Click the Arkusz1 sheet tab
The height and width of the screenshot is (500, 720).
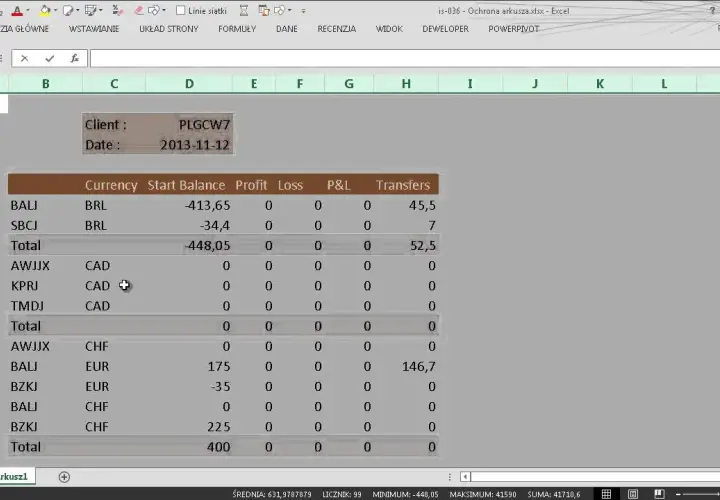click(x=15, y=477)
